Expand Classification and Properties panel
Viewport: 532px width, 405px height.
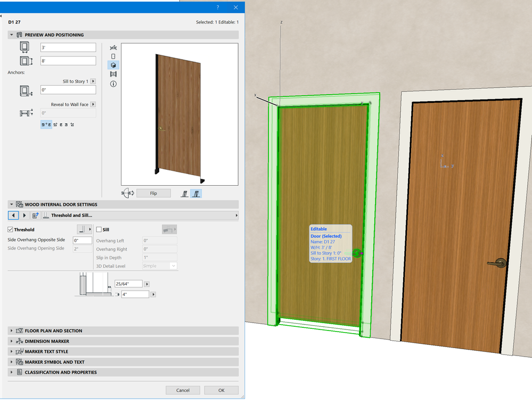tap(12, 373)
